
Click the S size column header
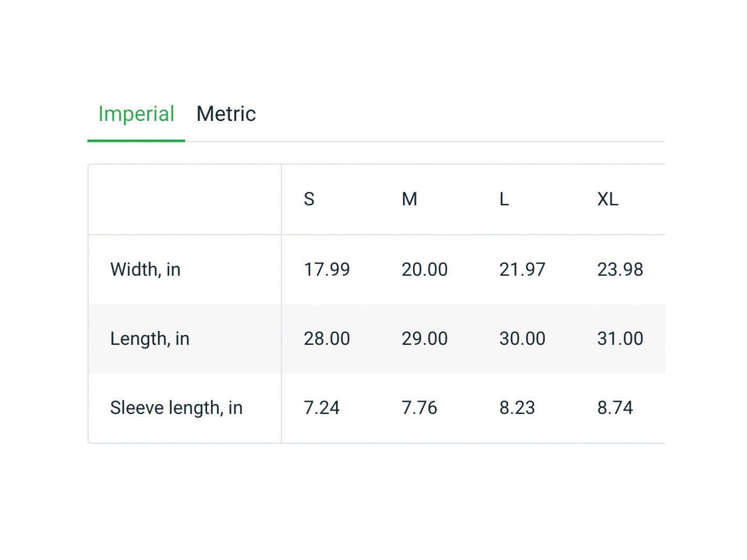coord(309,199)
